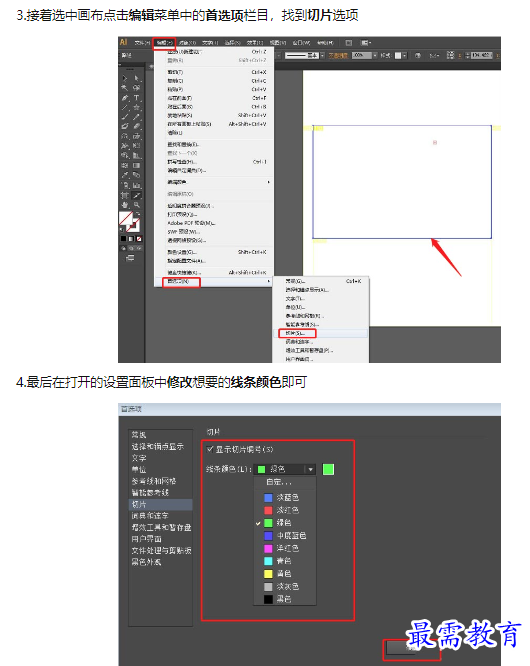Pick 中度蓝色 medium blue option
Viewport: 530px width, 666px height.
[x=285, y=536]
